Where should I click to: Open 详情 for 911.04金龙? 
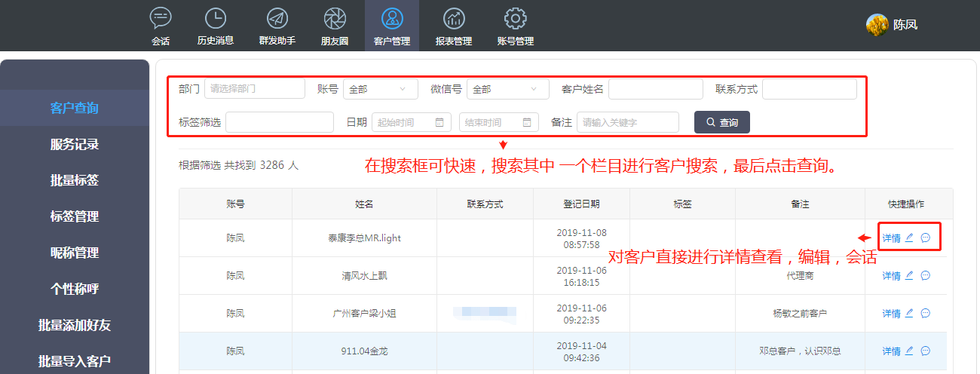click(x=891, y=351)
